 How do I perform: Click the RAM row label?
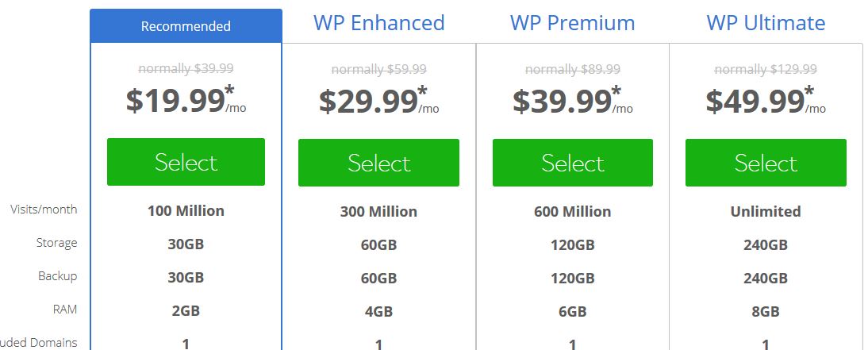[65, 309]
